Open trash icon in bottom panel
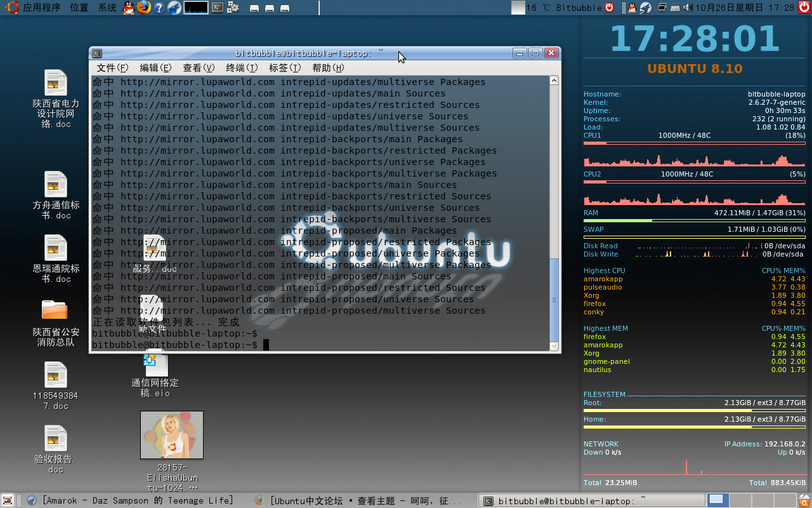The image size is (812, 508). tap(804, 500)
